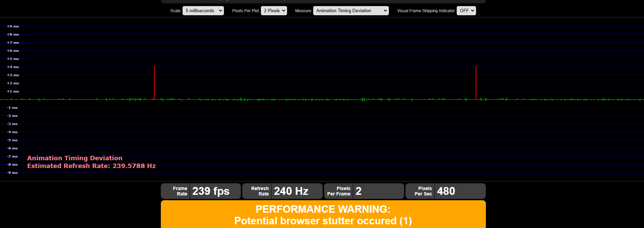Click the -1 ms axis label
The height and width of the screenshot is (228, 644).
(x=12, y=108)
